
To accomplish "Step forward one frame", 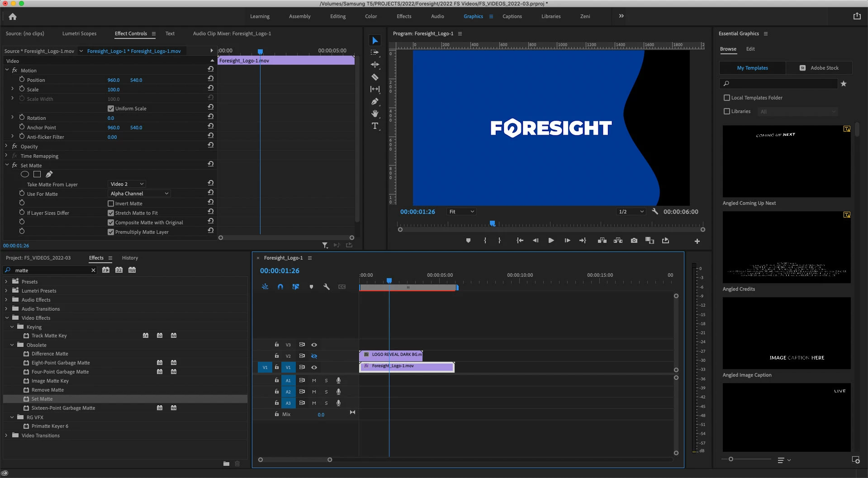I will pyautogui.click(x=567, y=241).
